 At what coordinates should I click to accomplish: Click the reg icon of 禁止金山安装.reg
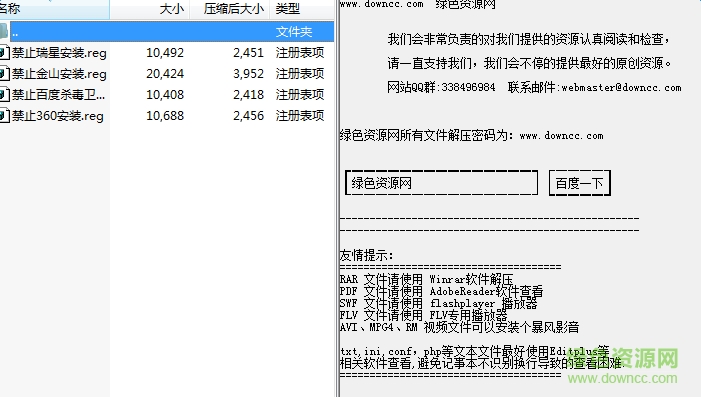pos(4,74)
